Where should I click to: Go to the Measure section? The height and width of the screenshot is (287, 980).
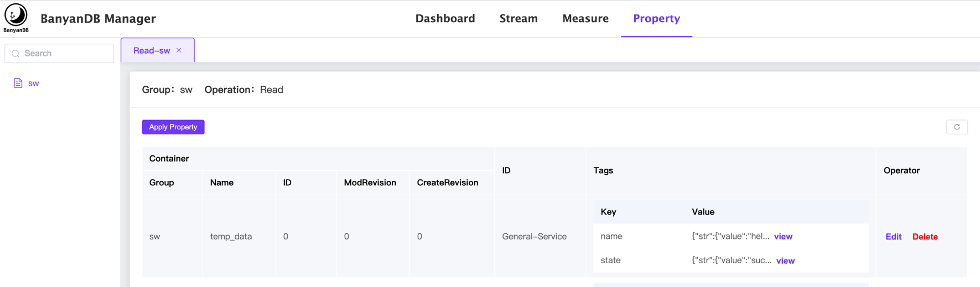585,18
